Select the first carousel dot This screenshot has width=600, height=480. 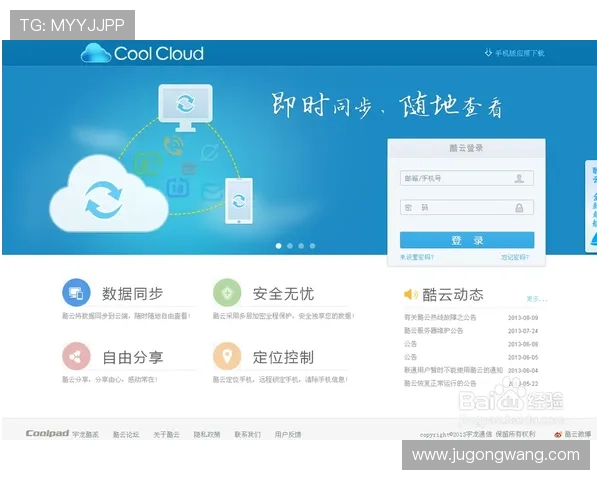[279, 246]
